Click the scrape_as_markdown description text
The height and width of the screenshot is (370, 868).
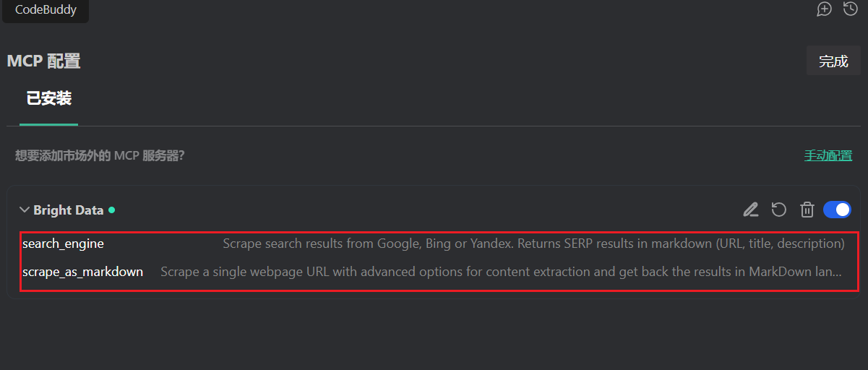coord(500,272)
